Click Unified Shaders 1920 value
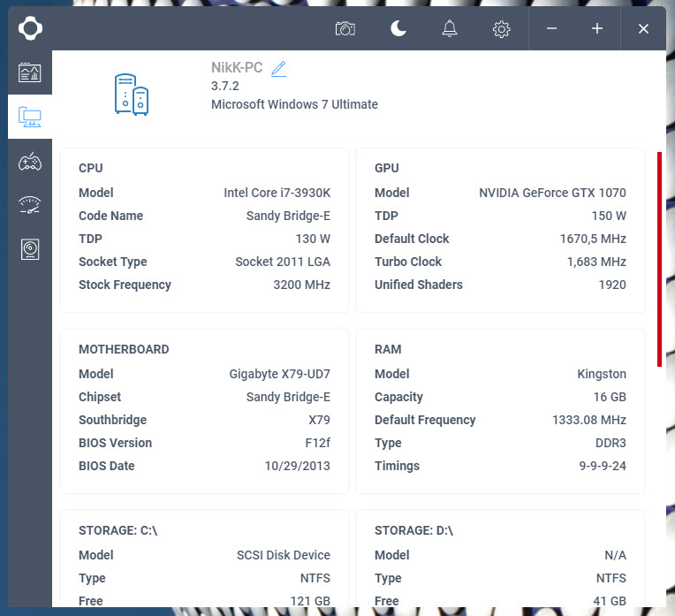 click(612, 285)
